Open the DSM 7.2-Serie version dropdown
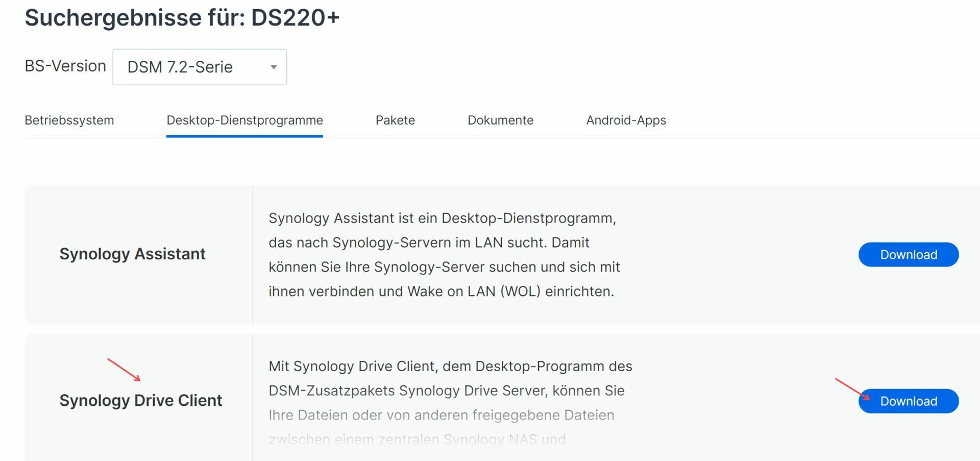This screenshot has height=461, width=980. (x=199, y=67)
